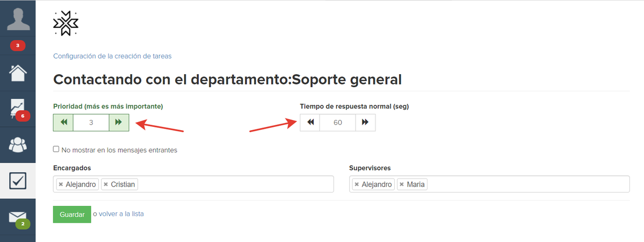Remove Alejandro from Supervisores
Image resolution: width=644 pixels, height=242 pixels.
[x=357, y=184]
